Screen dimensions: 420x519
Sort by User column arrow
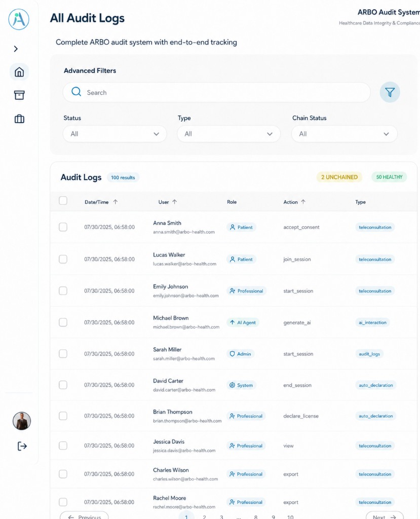pos(174,202)
